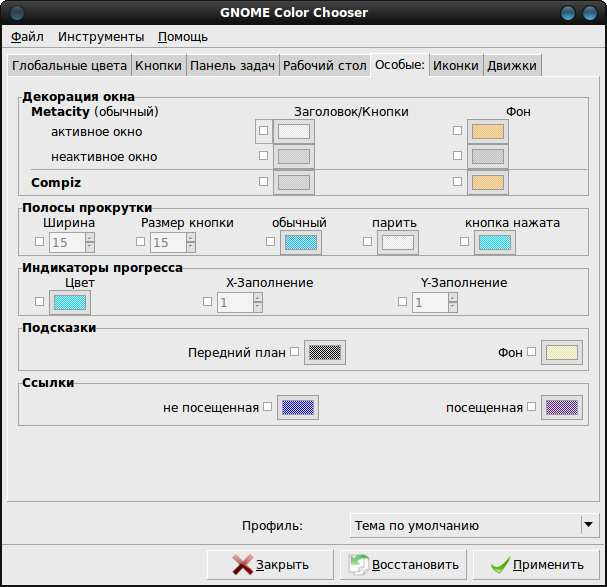Screen dimensions: 607x587
Task: Switch to the Иконки tab
Action: click(x=456, y=66)
